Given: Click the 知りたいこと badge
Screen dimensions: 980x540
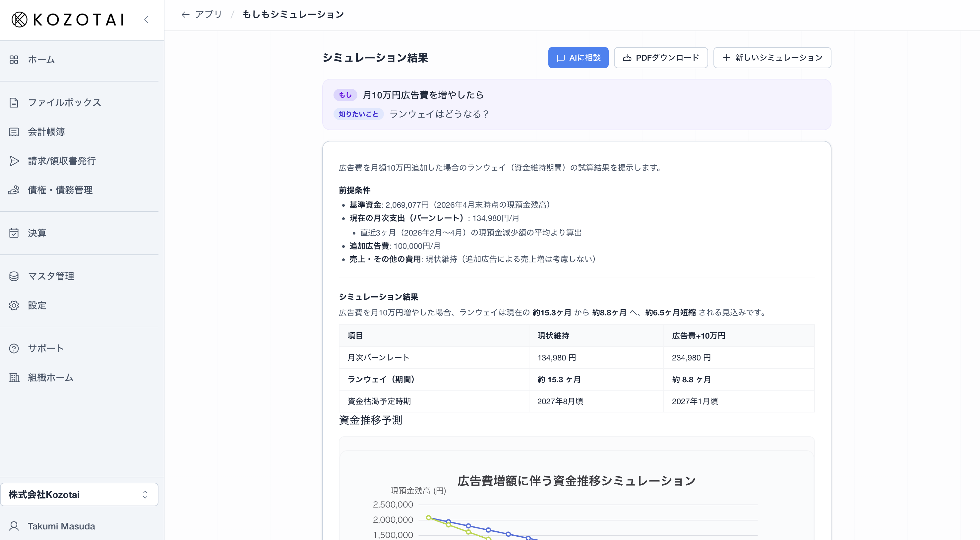Looking at the screenshot, I should [x=358, y=114].
